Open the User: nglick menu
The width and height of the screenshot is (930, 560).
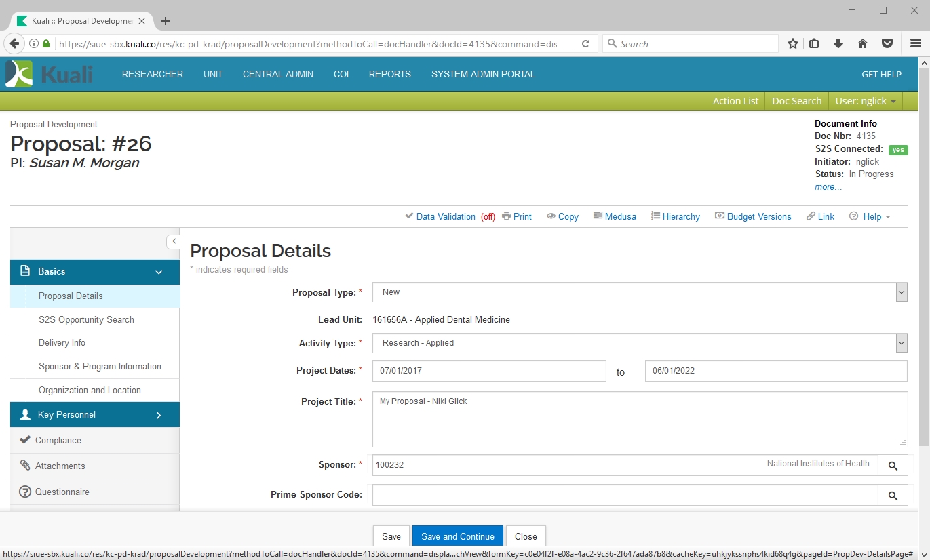point(865,101)
